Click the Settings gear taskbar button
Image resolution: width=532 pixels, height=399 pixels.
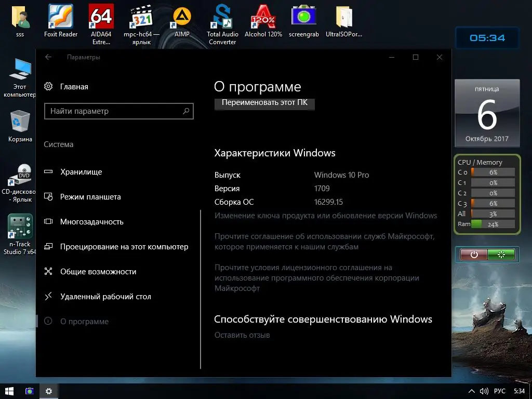[49, 391]
